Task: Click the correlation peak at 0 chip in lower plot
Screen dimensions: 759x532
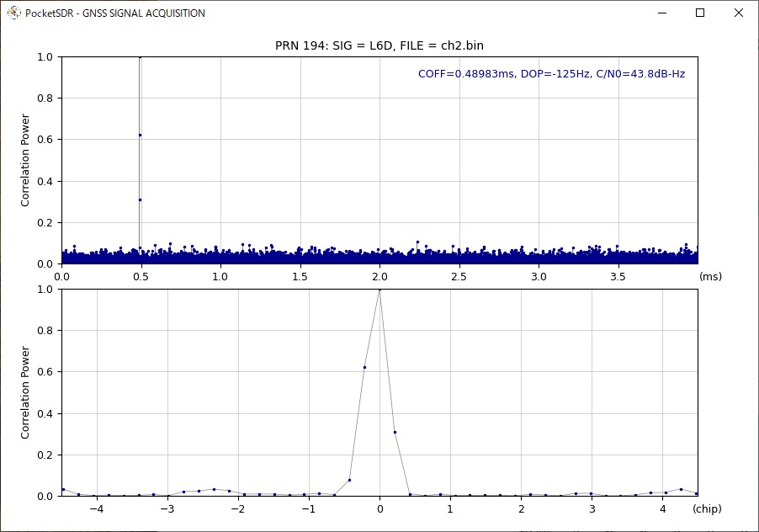Action: pyautogui.click(x=379, y=290)
